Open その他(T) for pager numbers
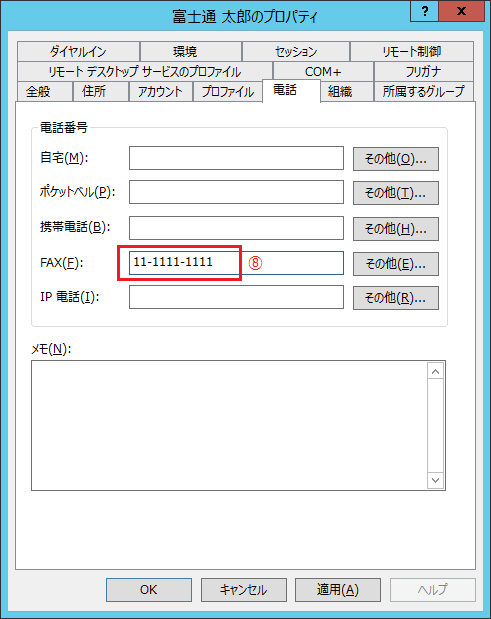 tap(395, 193)
